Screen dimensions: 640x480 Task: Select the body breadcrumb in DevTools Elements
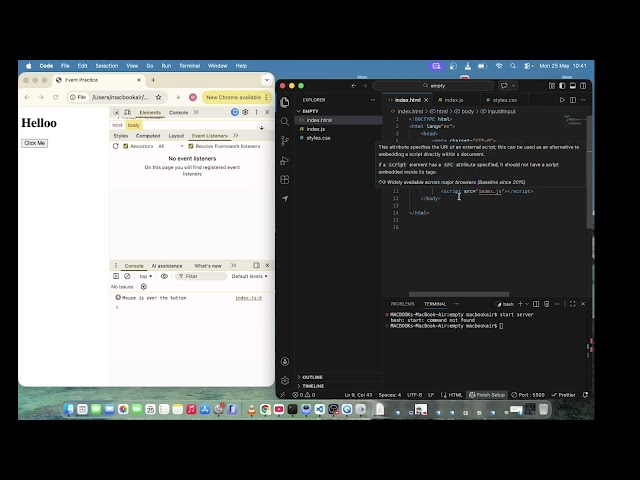(133, 125)
